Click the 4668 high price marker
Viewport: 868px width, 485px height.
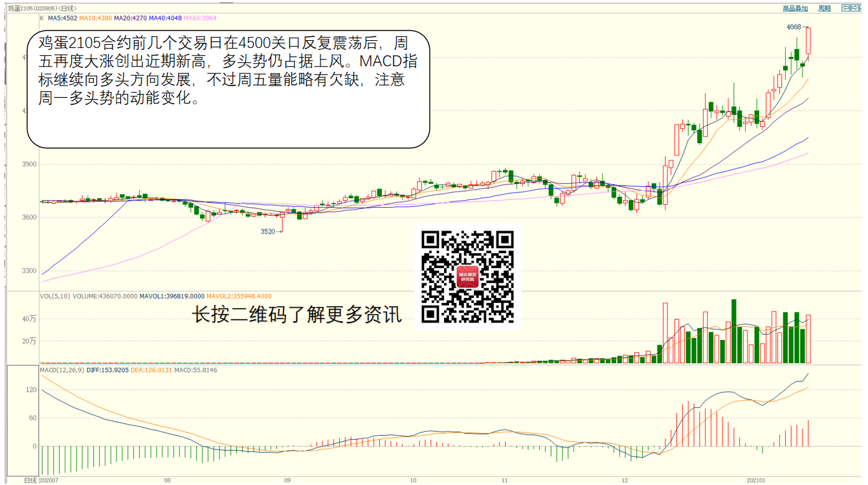[794, 27]
